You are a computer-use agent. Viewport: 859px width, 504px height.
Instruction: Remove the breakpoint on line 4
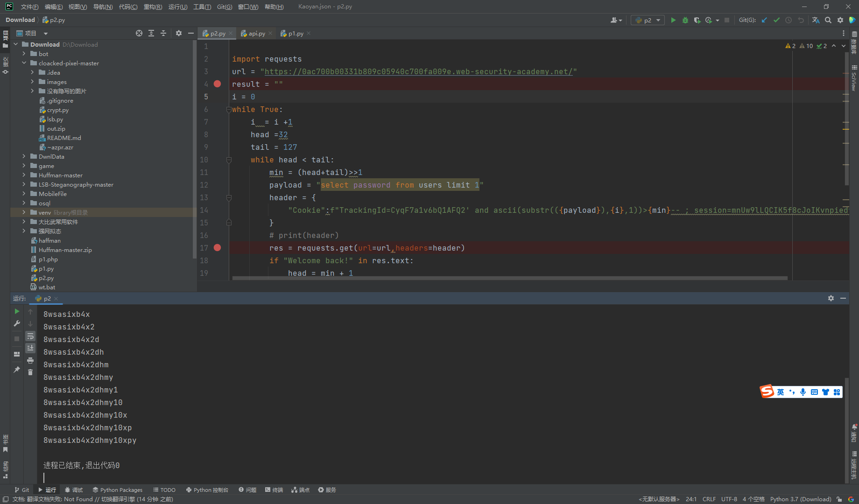coord(217,84)
